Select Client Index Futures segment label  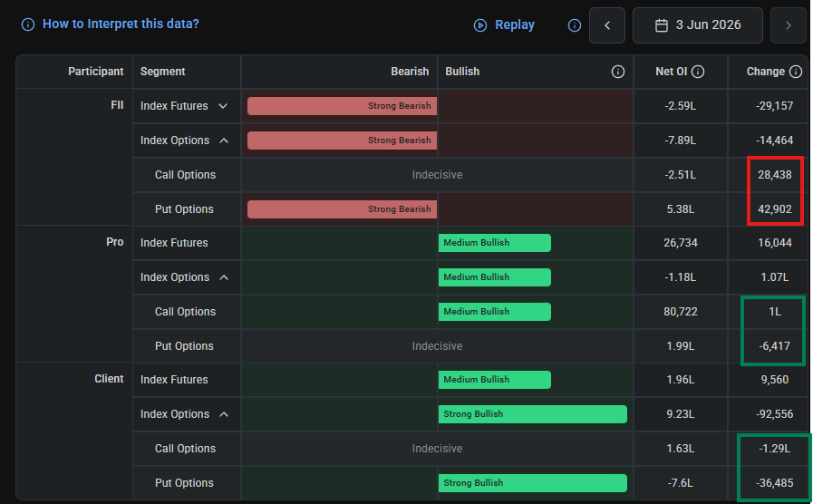point(174,380)
